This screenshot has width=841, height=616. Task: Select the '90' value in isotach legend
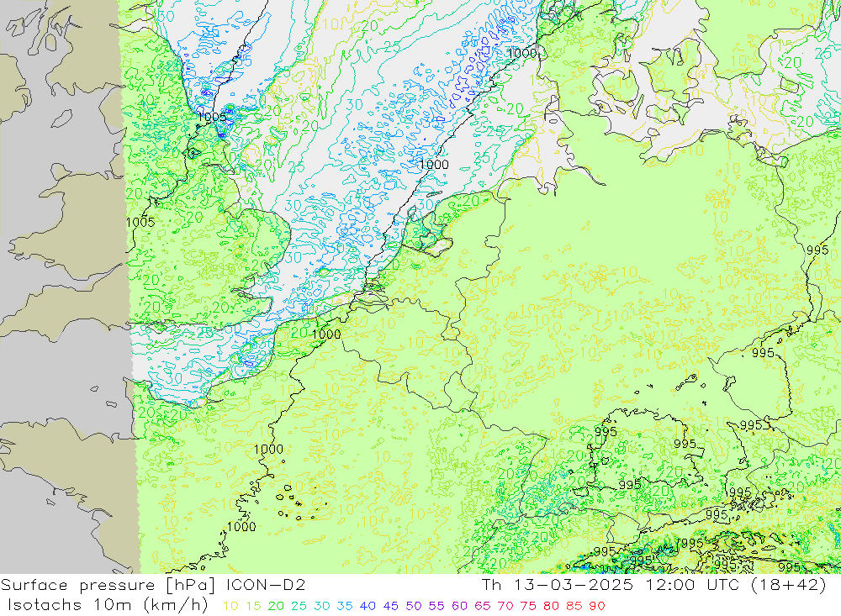(597, 607)
